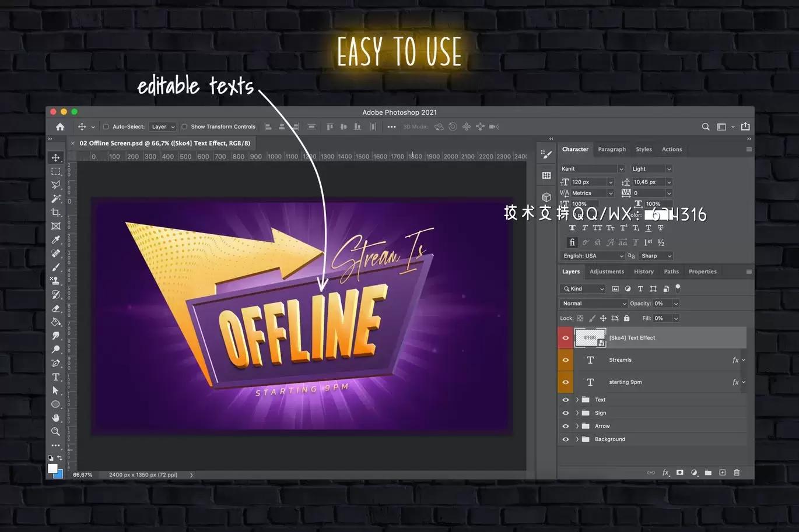This screenshot has width=799, height=532.
Task: Select the Brush tool
Action: [56, 267]
